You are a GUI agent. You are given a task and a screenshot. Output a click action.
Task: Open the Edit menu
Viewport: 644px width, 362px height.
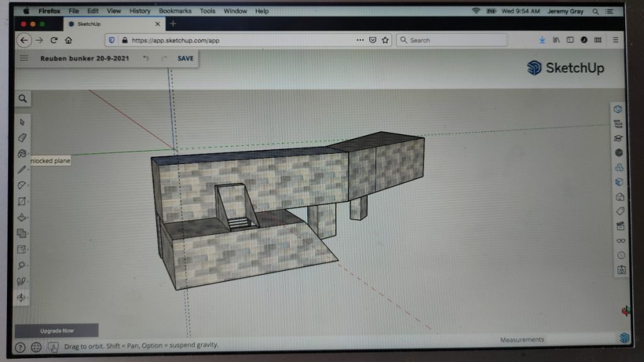click(93, 11)
